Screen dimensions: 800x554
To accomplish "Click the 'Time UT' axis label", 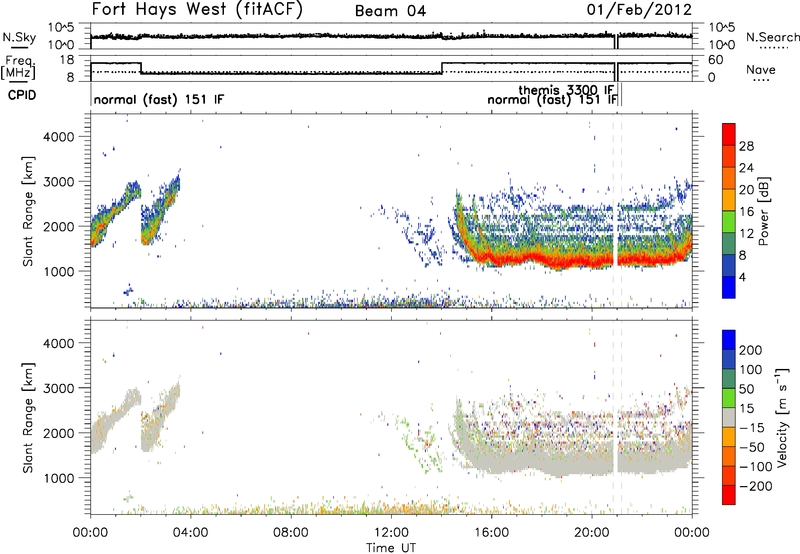I will coord(391,548).
